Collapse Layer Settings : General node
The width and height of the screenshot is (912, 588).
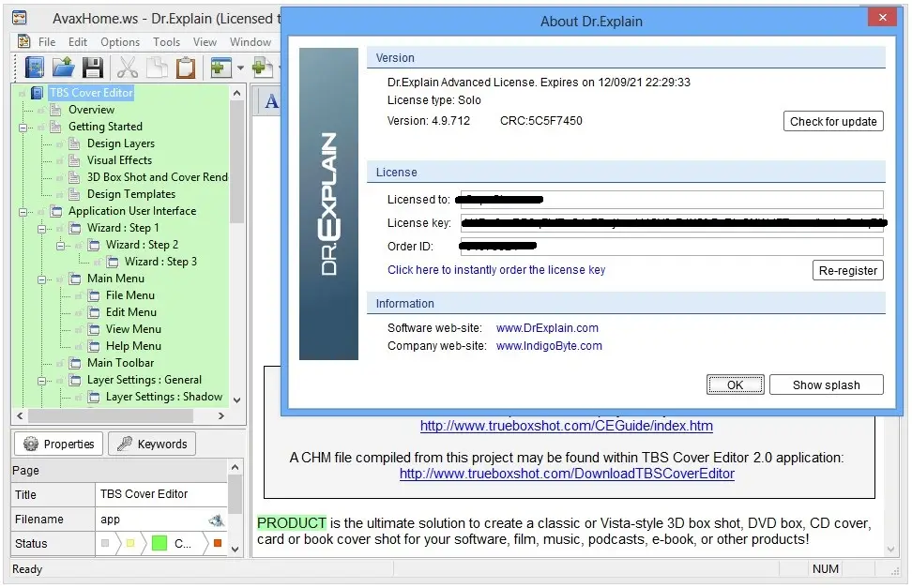coord(42,381)
